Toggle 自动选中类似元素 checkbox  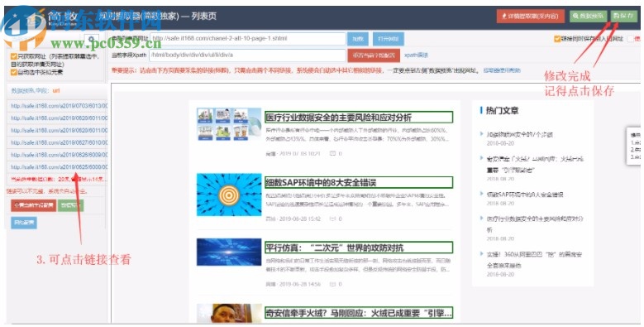click(x=14, y=72)
